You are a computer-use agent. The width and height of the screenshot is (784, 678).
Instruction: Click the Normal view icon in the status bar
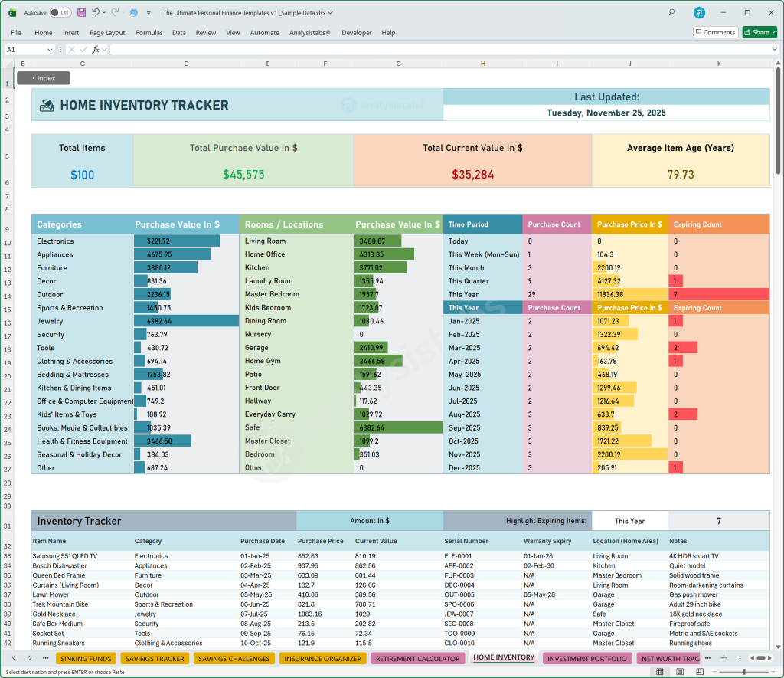(660, 671)
